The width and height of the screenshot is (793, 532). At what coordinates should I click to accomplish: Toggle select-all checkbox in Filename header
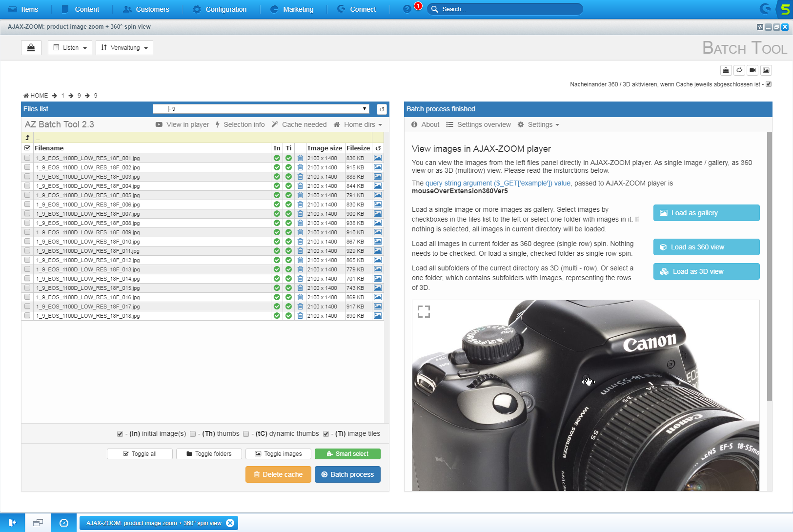27,148
